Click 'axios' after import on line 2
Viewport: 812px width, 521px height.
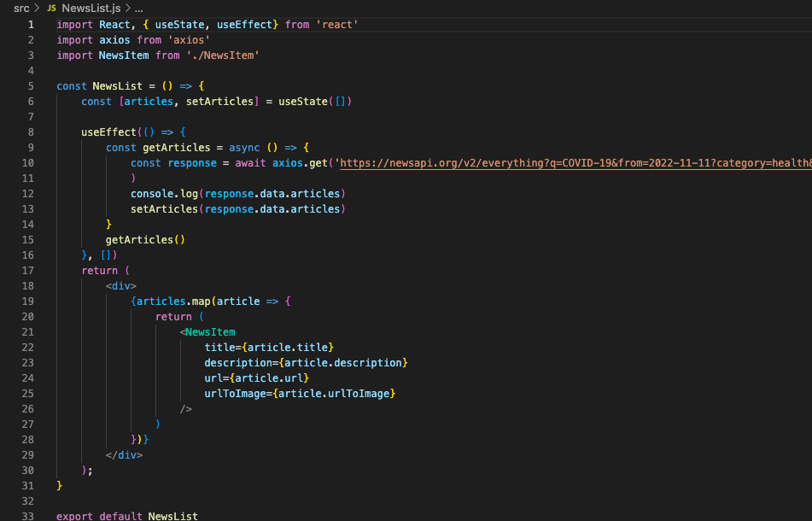(114, 40)
